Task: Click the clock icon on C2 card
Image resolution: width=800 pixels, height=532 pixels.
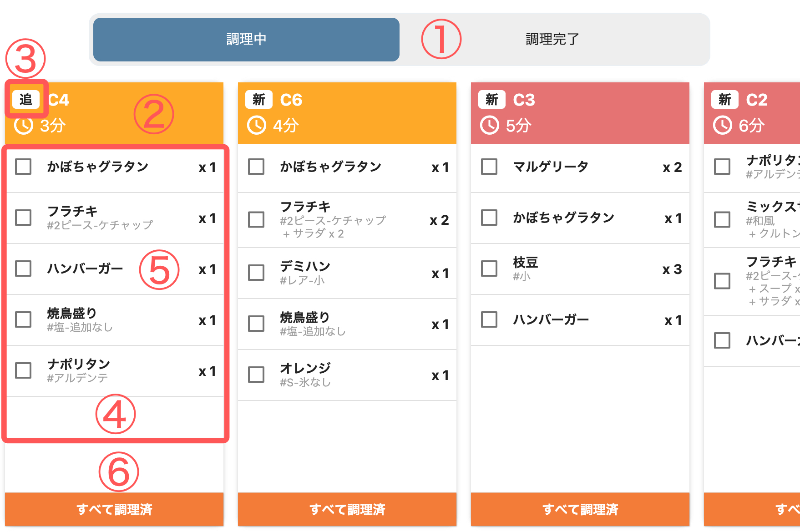Action: pos(723,125)
